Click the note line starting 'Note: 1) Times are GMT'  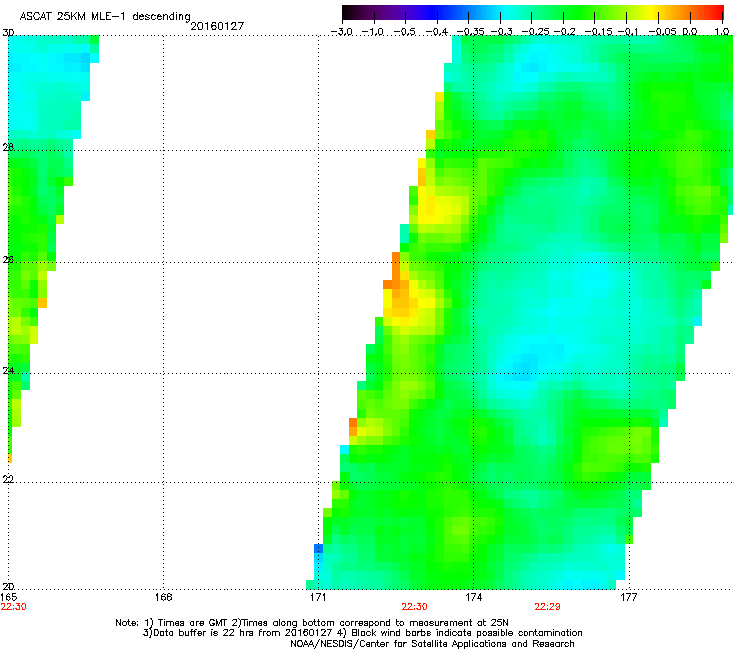[312, 623]
